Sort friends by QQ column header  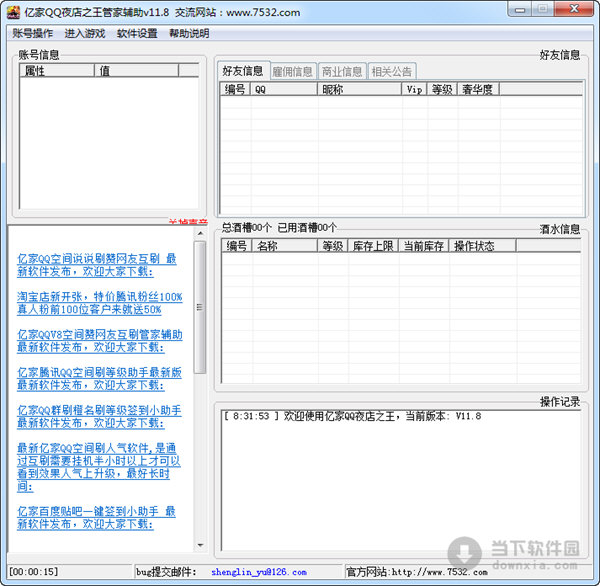[284, 89]
